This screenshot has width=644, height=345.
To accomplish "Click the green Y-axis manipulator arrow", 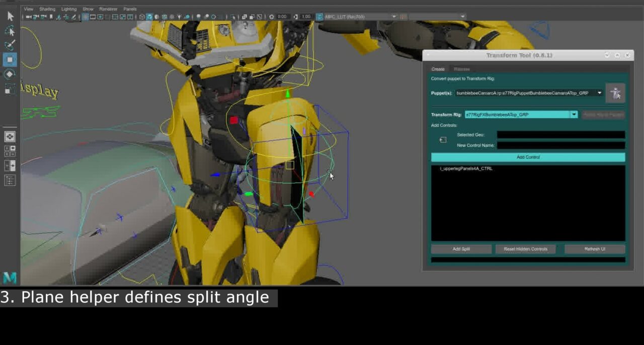I will click(x=288, y=94).
